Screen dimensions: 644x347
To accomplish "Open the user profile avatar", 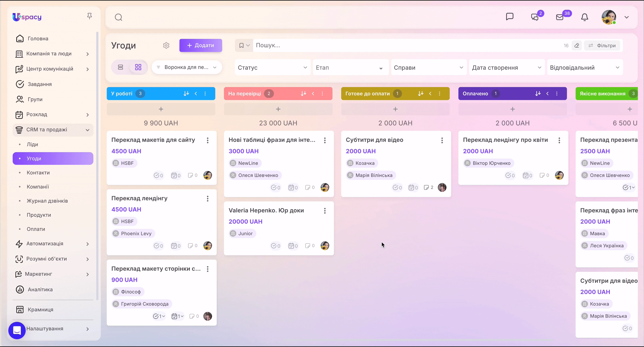I will pos(609,17).
